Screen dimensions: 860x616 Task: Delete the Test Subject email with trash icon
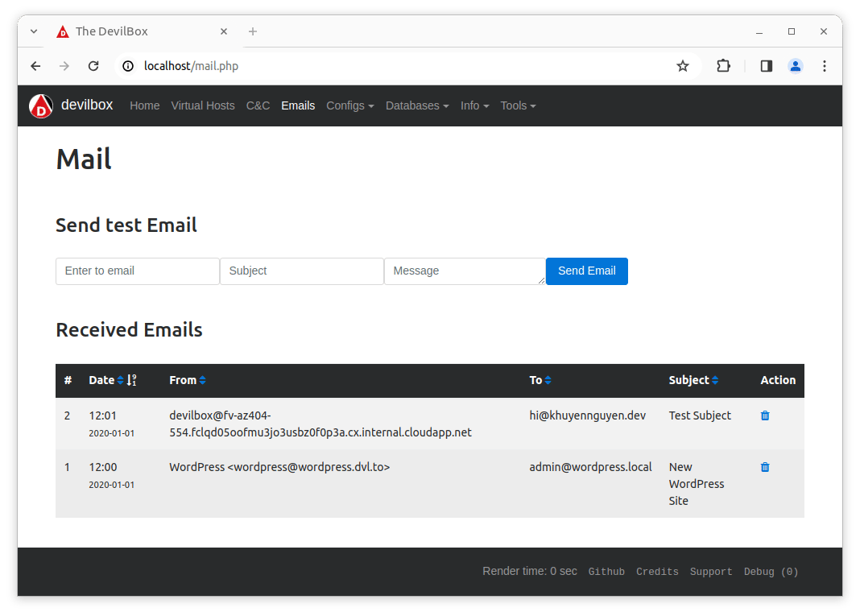tap(765, 415)
